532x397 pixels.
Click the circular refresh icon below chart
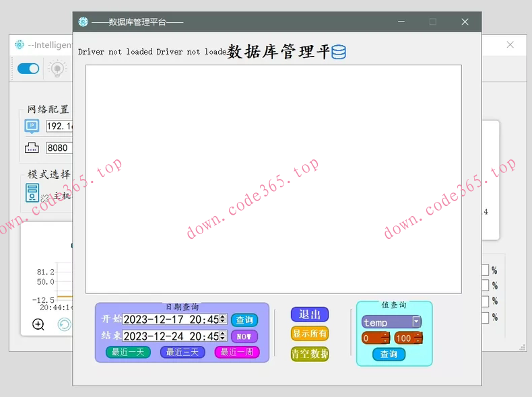pyautogui.click(x=64, y=324)
